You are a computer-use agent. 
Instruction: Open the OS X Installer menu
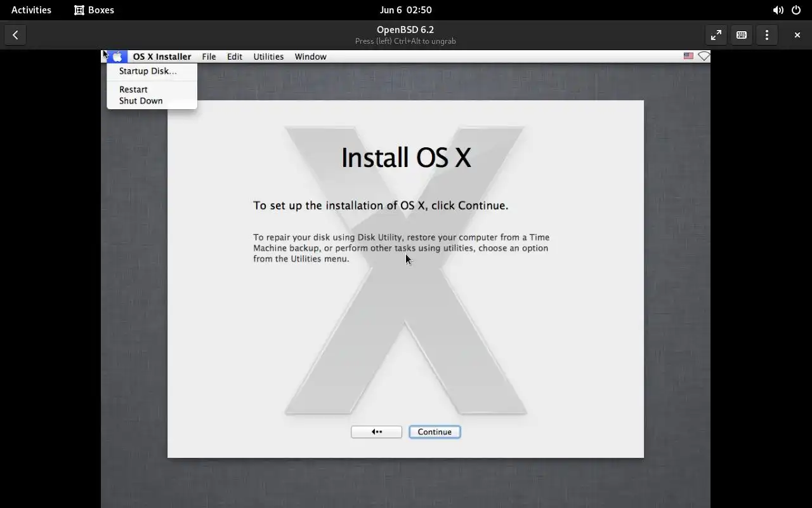click(x=162, y=57)
